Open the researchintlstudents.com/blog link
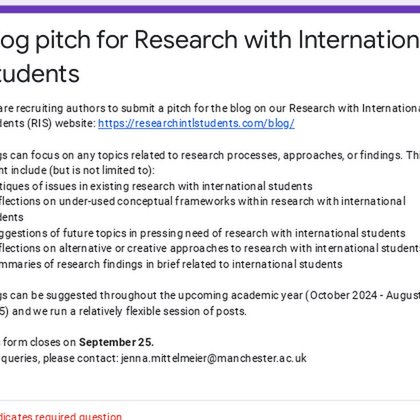 pos(196,124)
